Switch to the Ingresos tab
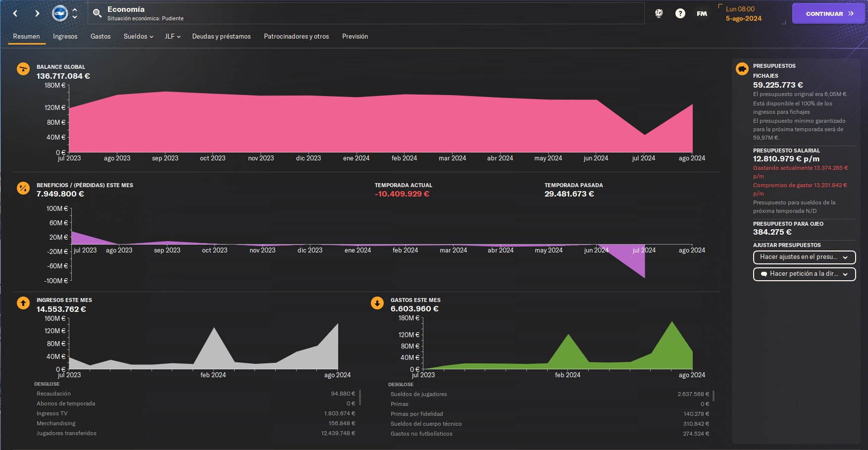Image resolution: width=868 pixels, height=450 pixels. [65, 37]
